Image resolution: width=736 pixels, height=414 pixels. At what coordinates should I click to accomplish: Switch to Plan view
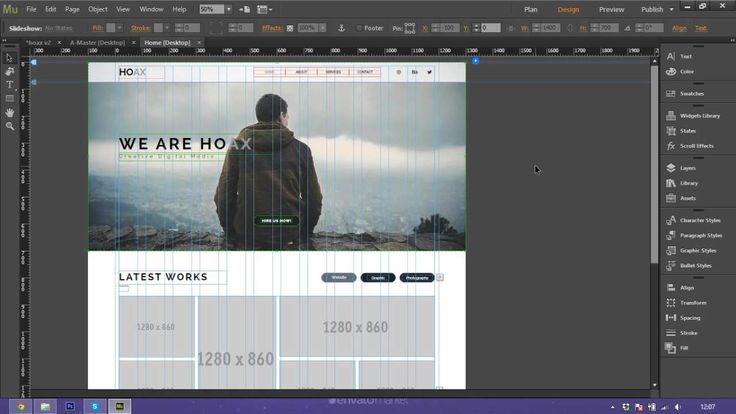click(530, 9)
